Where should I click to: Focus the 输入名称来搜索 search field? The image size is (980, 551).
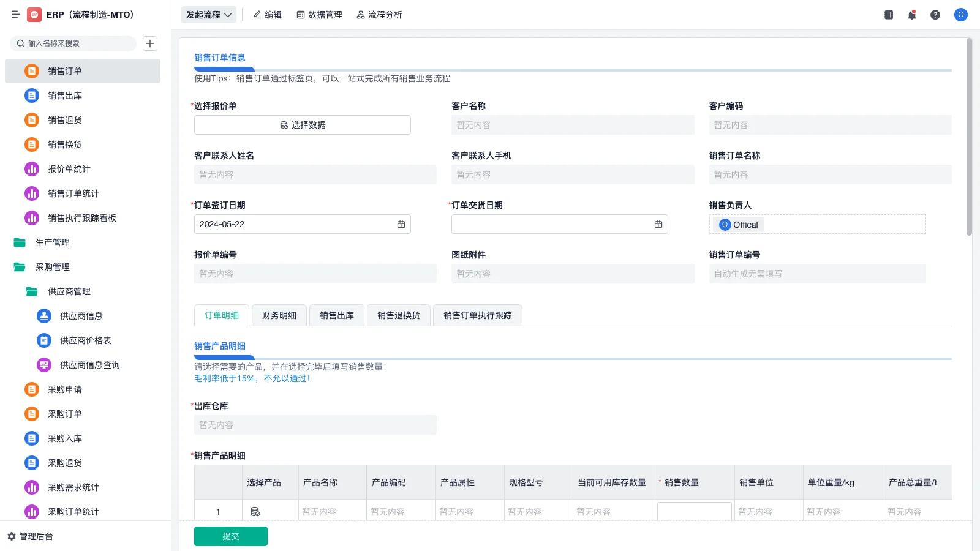73,43
